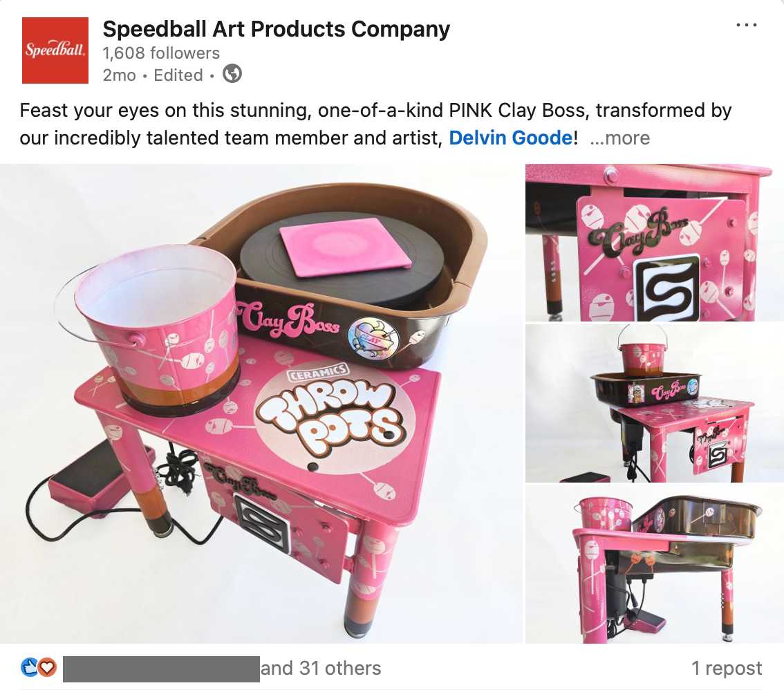The width and height of the screenshot is (784, 690).
Task: Click the thumbs-up like reaction icon
Action: pos(30,667)
